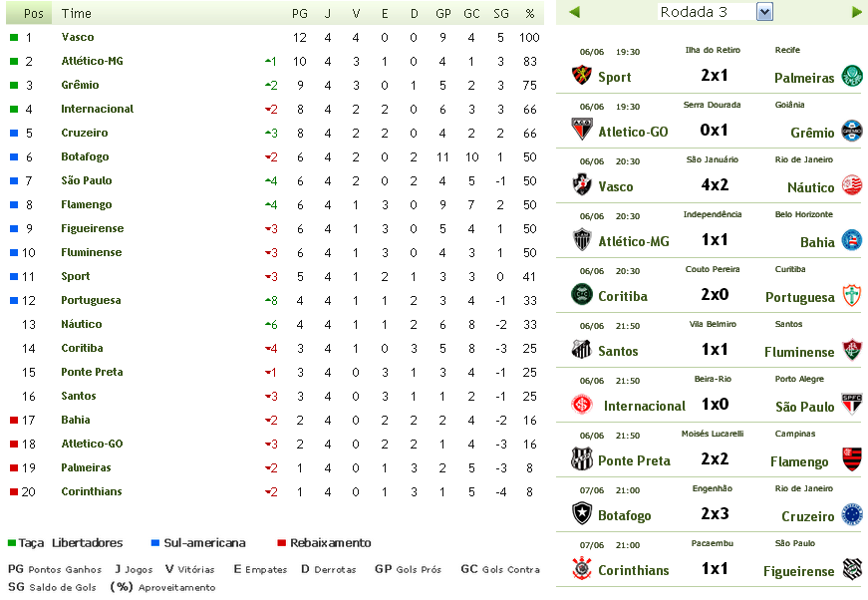The width and height of the screenshot is (868, 600).
Task: Click the Sport club crest icon
Action: tap(582, 76)
